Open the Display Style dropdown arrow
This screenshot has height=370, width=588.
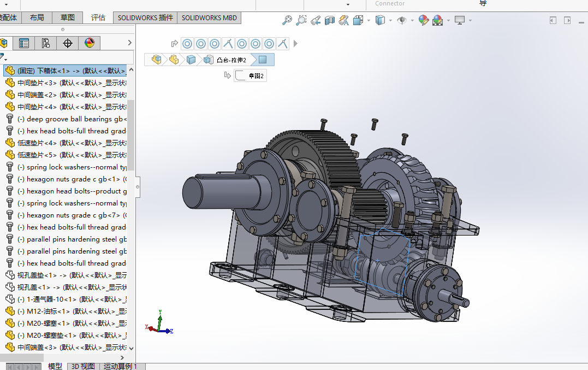(390, 20)
